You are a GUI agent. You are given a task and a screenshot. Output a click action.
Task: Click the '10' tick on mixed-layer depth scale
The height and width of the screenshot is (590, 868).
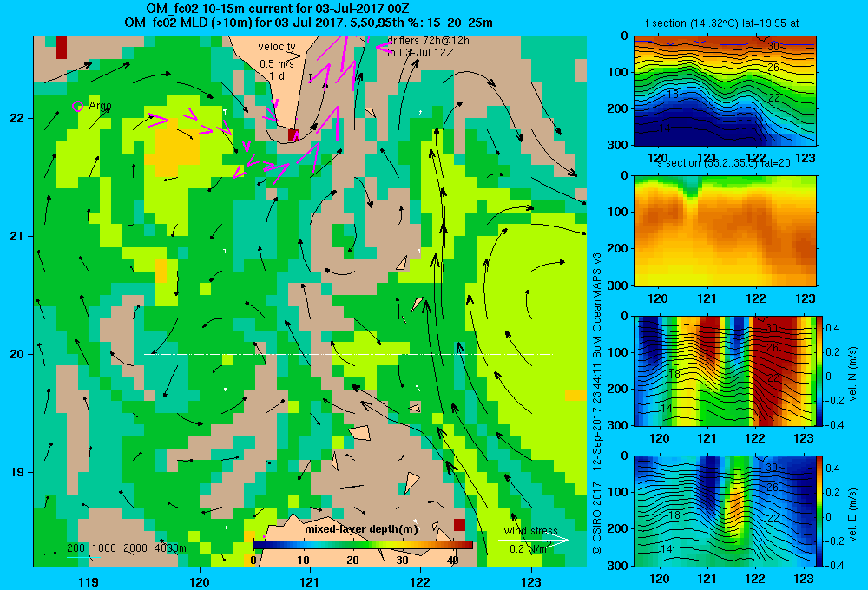303,560
